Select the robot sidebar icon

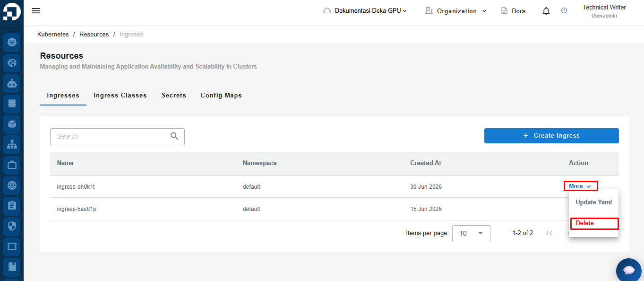12,83
